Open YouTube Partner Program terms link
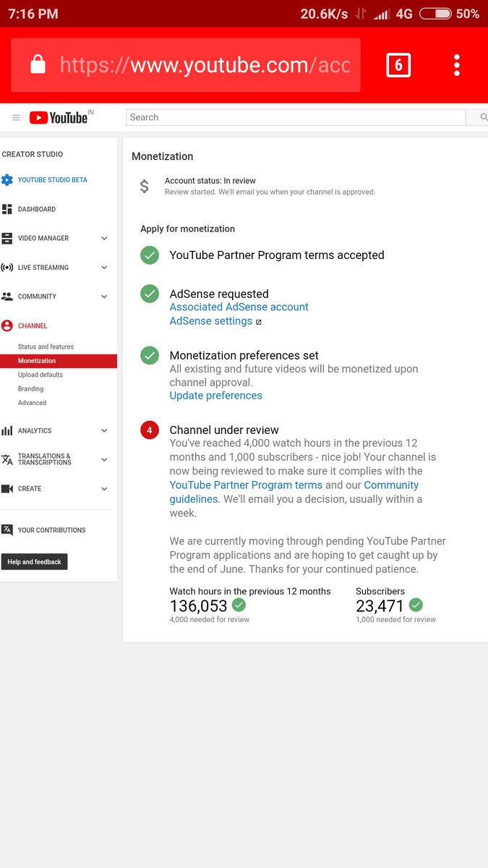Image resolution: width=488 pixels, height=868 pixels. coord(246,485)
